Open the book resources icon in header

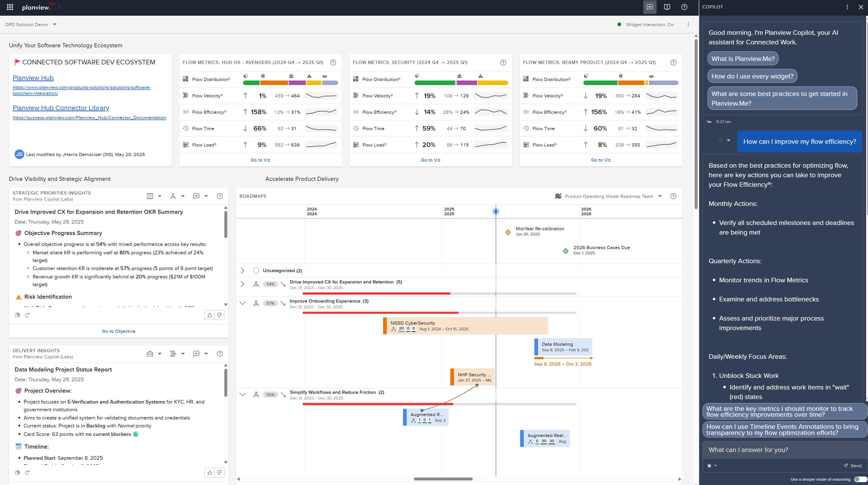[x=667, y=7]
